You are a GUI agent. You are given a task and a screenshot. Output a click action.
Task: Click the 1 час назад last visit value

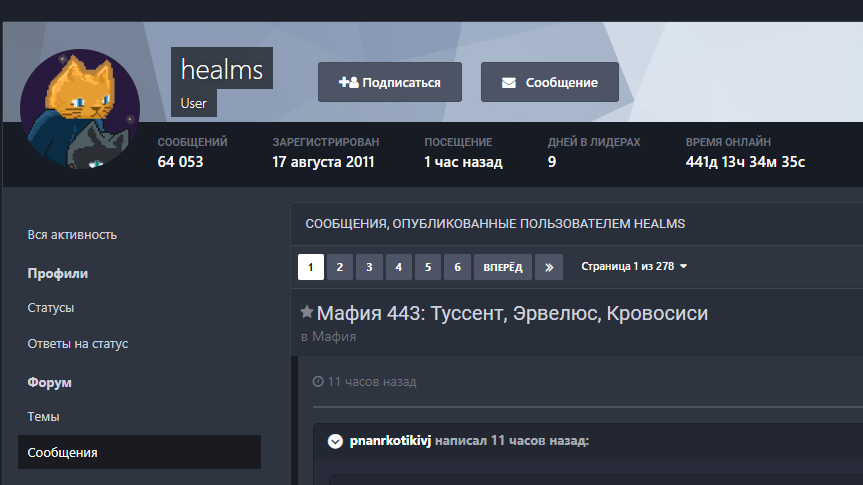(x=463, y=162)
